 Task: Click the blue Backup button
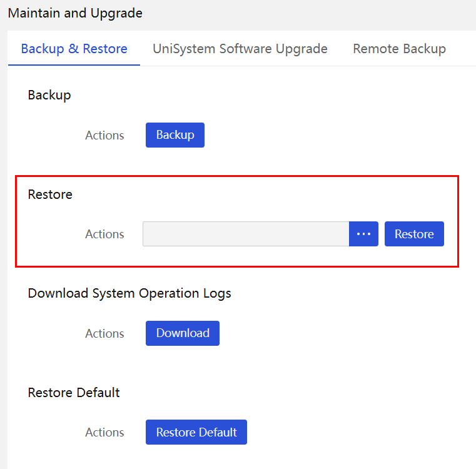pyautogui.click(x=175, y=135)
